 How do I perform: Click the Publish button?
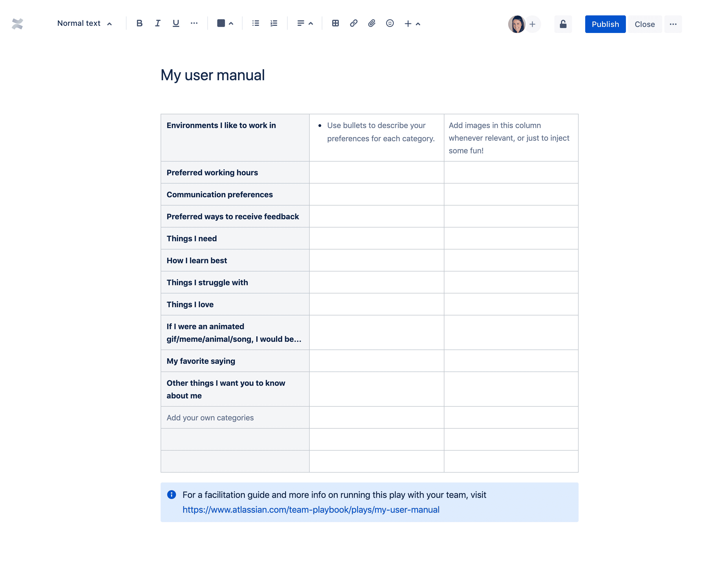click(x=605, y=23)
